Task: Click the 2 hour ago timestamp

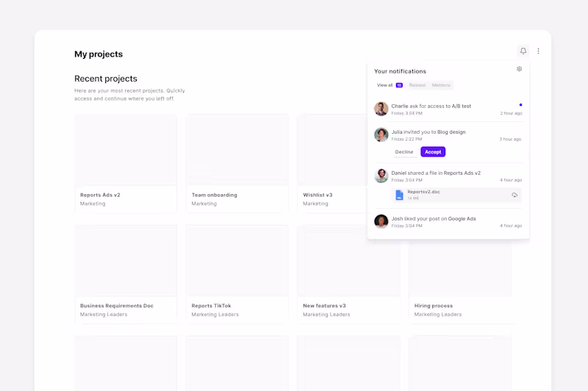Action: pos(511,113)
